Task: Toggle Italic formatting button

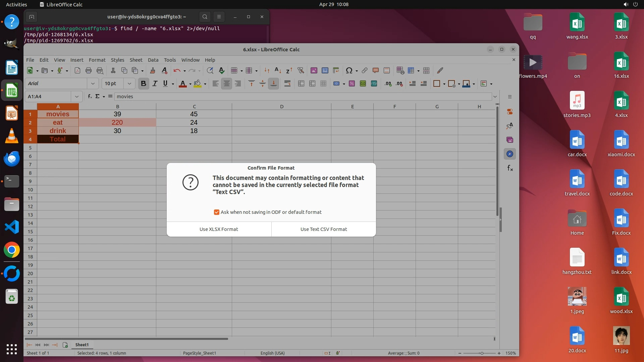Action: tap(155, 84)
